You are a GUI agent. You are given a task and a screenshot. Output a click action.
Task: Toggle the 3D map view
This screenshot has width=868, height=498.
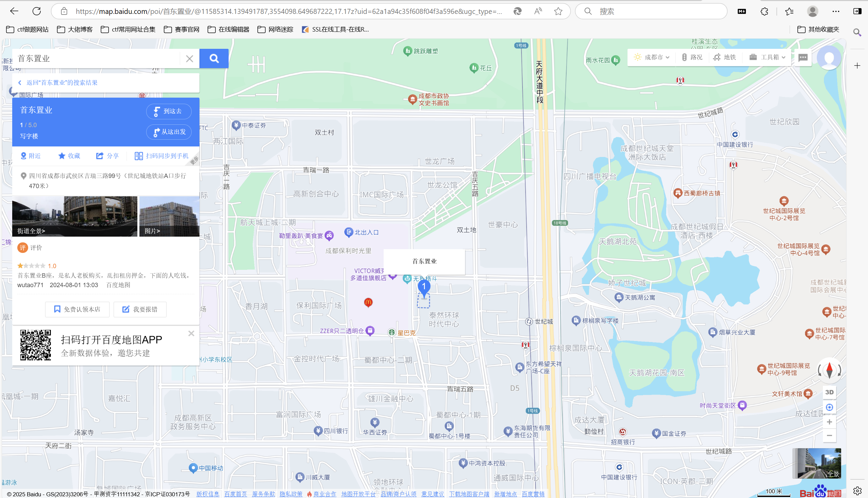(829, 392)
